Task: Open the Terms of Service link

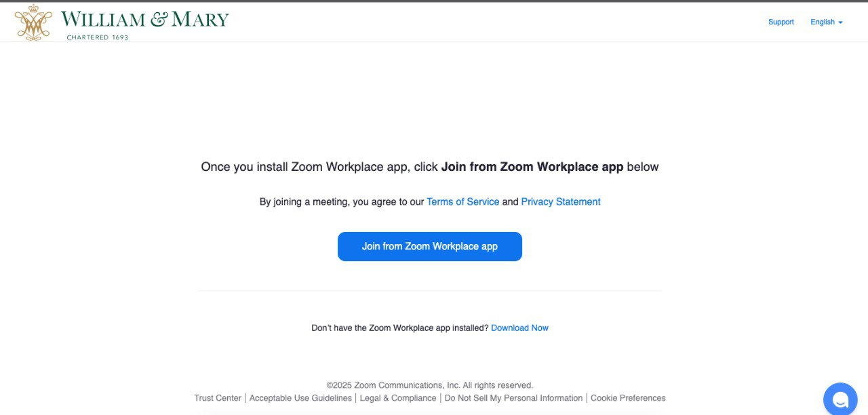Action: [462, 202]
